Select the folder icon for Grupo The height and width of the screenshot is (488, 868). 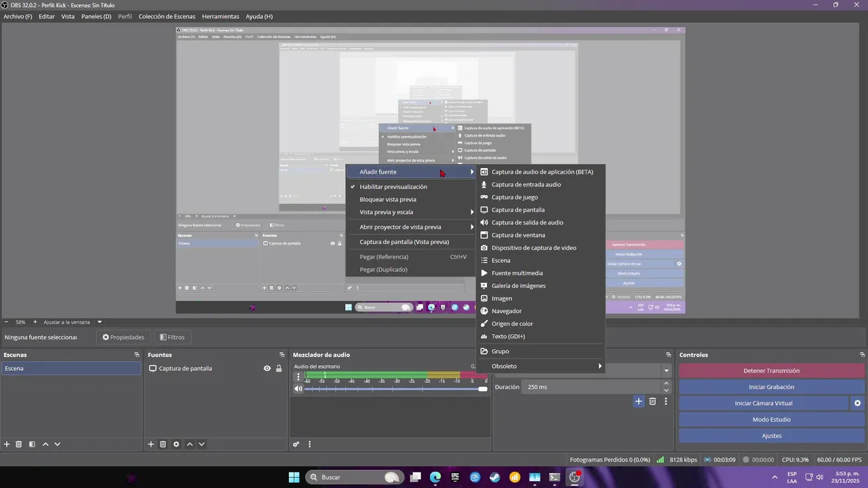[x=484, y=351]
